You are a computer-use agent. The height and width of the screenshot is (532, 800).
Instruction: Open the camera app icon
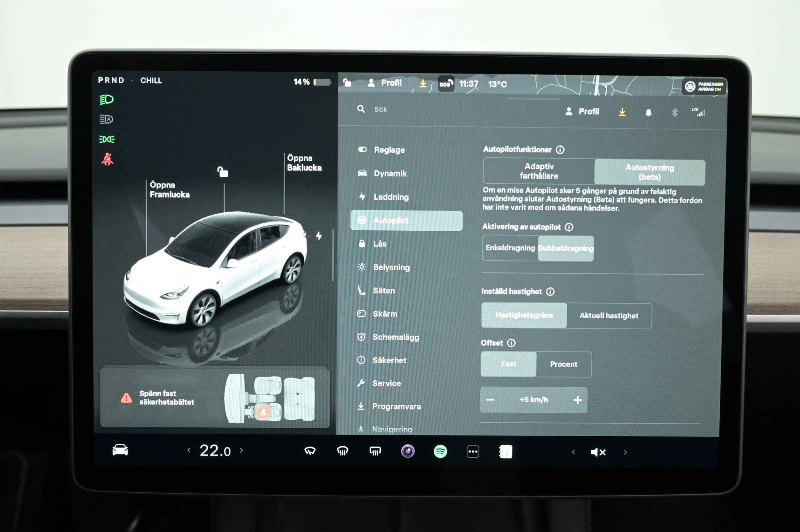(x=408, y=451)
